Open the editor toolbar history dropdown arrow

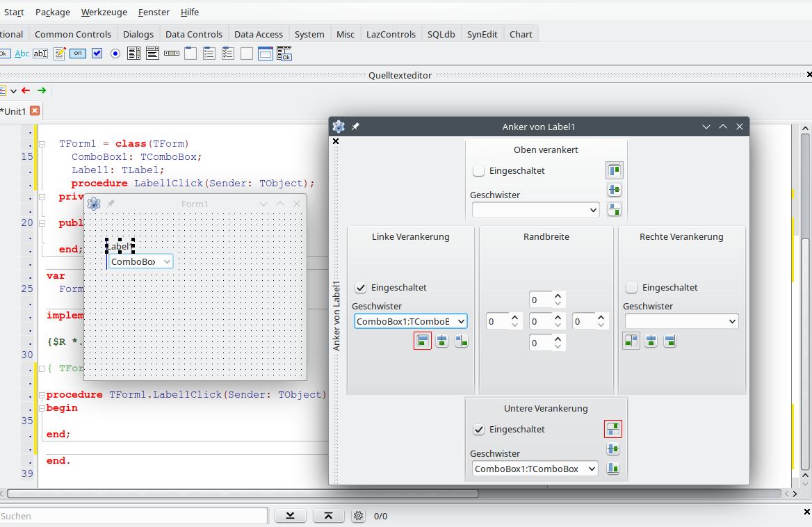(x=13, y=91)
